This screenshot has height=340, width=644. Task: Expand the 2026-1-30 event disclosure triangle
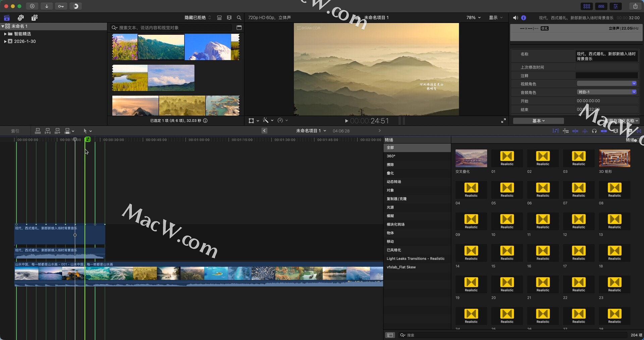point(5,42)
